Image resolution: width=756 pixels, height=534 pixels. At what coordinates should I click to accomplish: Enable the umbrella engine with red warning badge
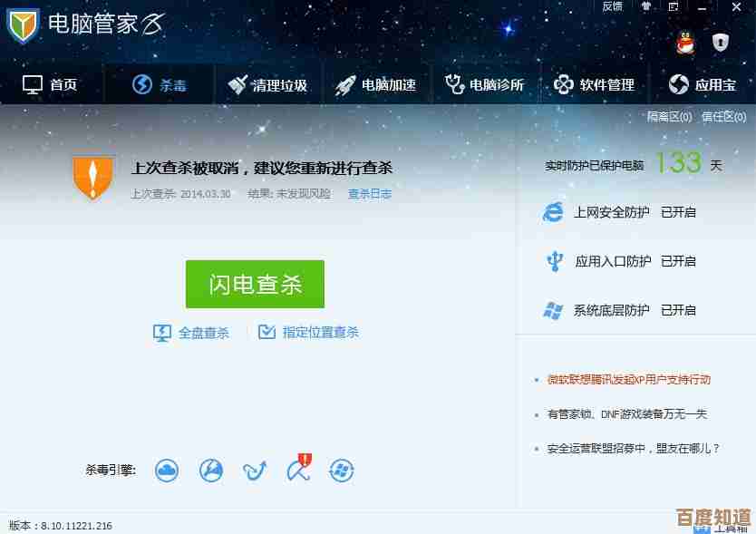[x=299, y=468]
